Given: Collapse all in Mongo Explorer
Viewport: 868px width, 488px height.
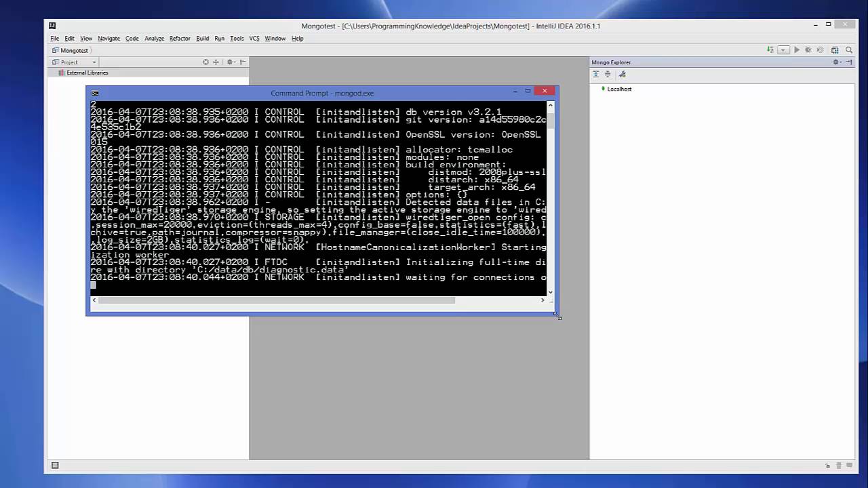Looking at the screenshot, I should (x=608, y=75).
